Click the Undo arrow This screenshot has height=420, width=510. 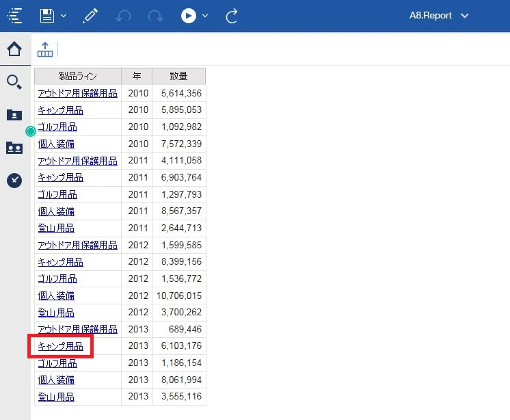123,16
